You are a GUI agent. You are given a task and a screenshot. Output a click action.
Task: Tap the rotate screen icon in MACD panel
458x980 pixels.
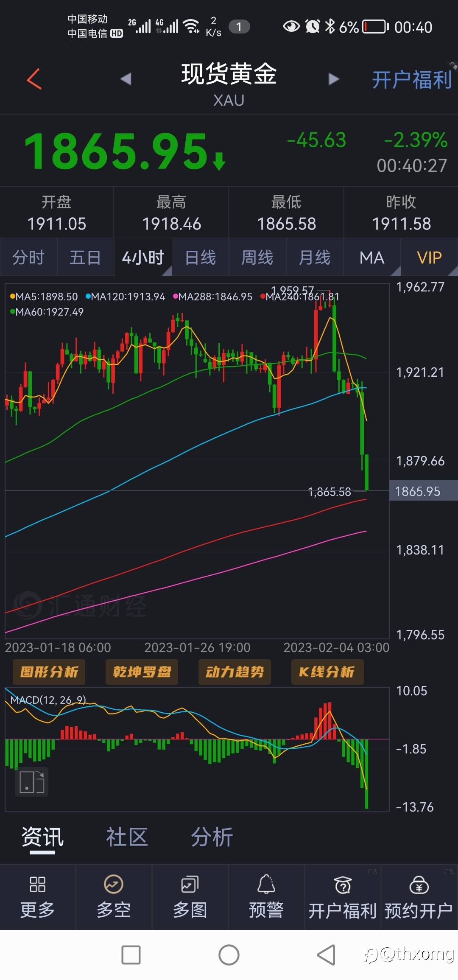click(x=32, y=781)
